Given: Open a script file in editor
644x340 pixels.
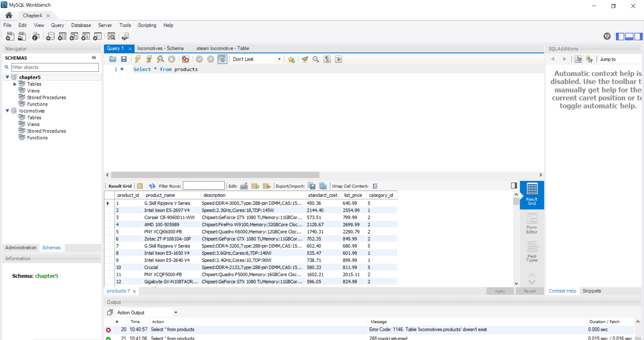Looking at the screenshot, I should coord(113,59).
